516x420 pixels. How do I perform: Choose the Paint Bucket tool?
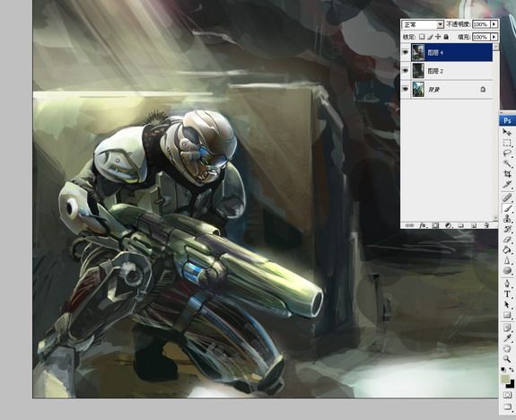pyautogui.click(x=507, y=249)
